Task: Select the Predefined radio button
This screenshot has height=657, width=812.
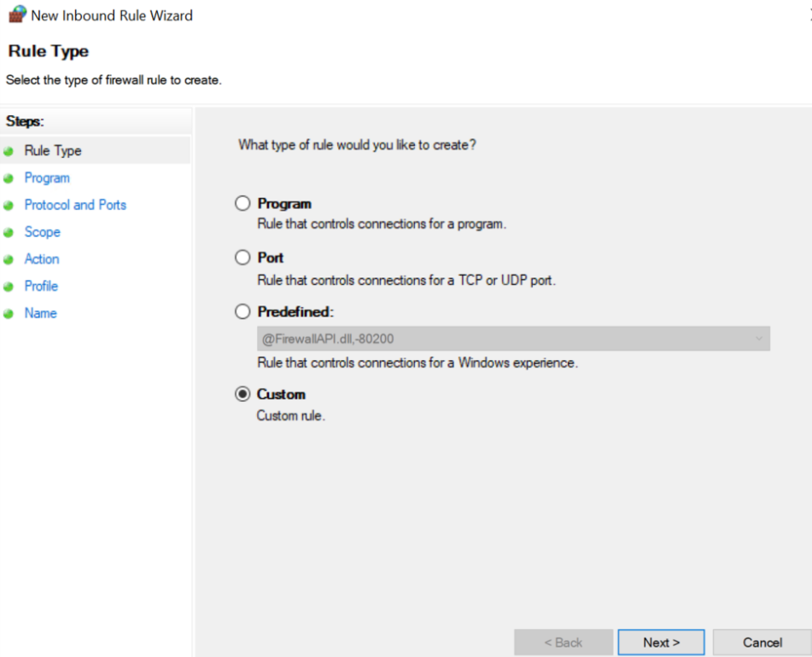Action: click(242, 311)
